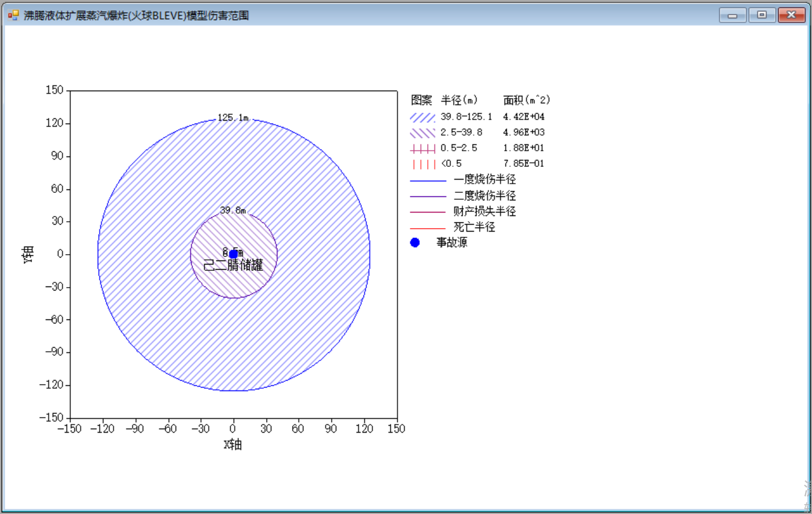Click the purple hatch swatch for 2.5-39.8
The image size is (812, 514).
422,133
